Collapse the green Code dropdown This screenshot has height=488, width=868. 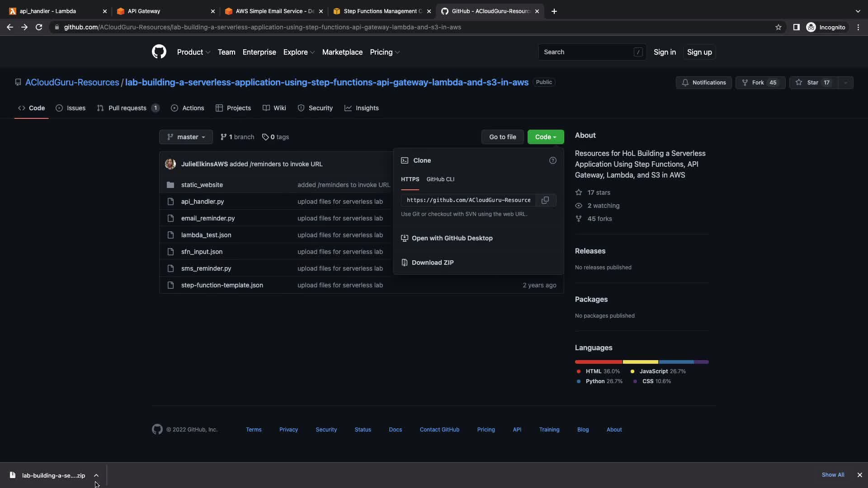click(x=545, y=137)
